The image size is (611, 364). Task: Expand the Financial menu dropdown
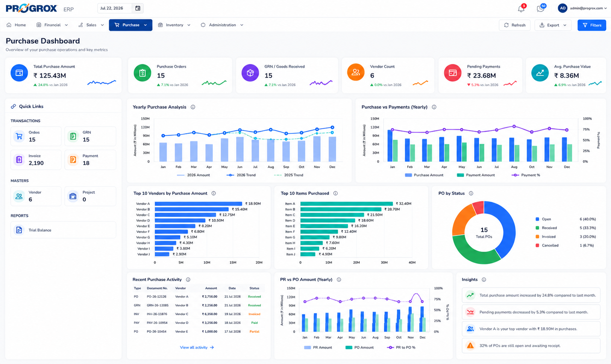52,25
